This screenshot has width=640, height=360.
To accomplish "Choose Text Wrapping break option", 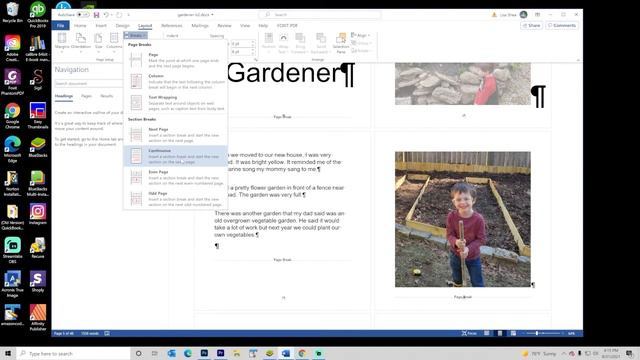I will click(x=176, y=103).
